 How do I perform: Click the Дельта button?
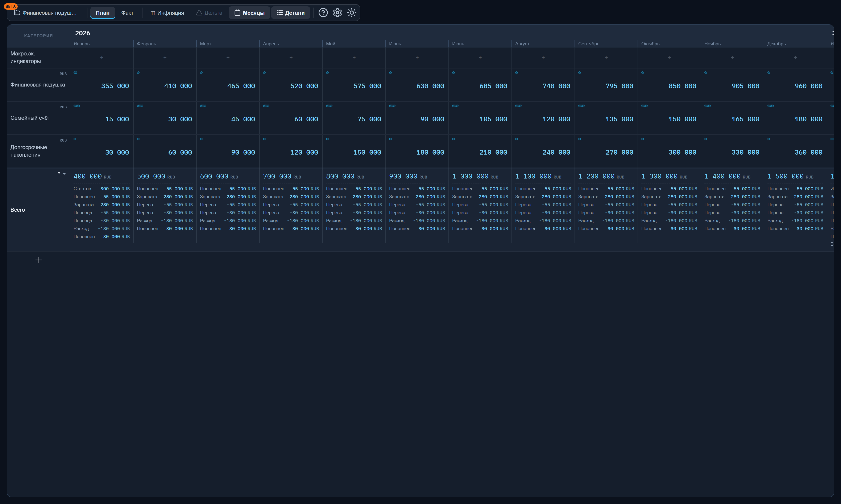(x=209, y=13)
